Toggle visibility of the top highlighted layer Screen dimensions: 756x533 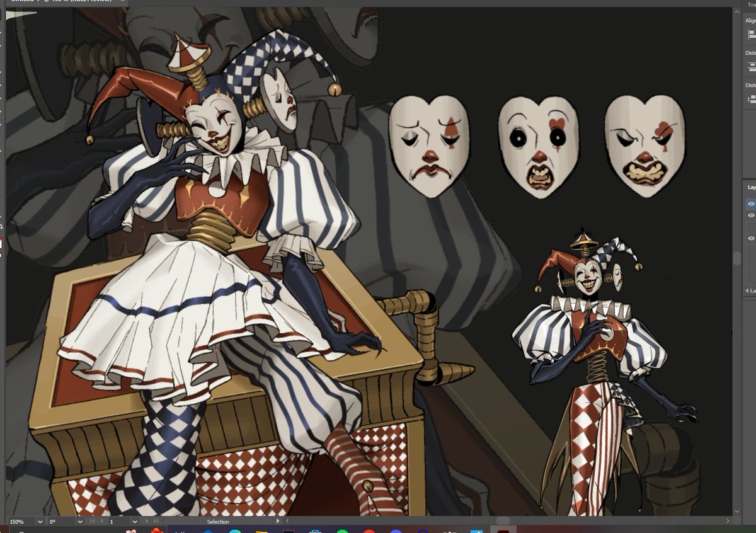tap(751, 204)
